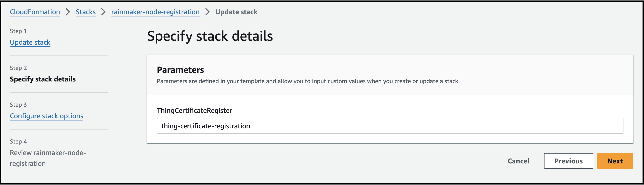The width and height of the screenshot is (644, 185).
Task: Click the 'Step 4' label
Action: (x=18, y=141)
